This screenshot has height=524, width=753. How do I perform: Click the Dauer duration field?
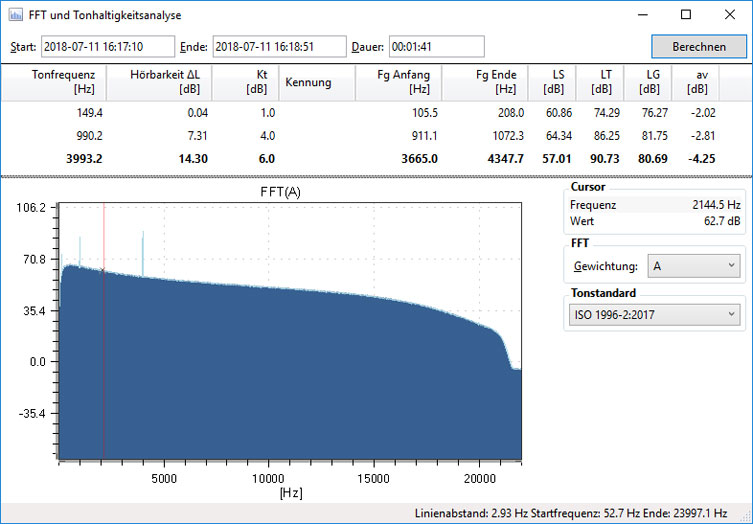pyautogui.click(x=436, y=47)
